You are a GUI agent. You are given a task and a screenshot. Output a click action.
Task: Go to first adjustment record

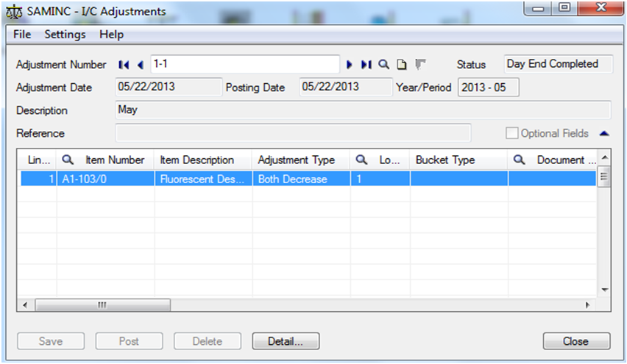tap(124, 65)
